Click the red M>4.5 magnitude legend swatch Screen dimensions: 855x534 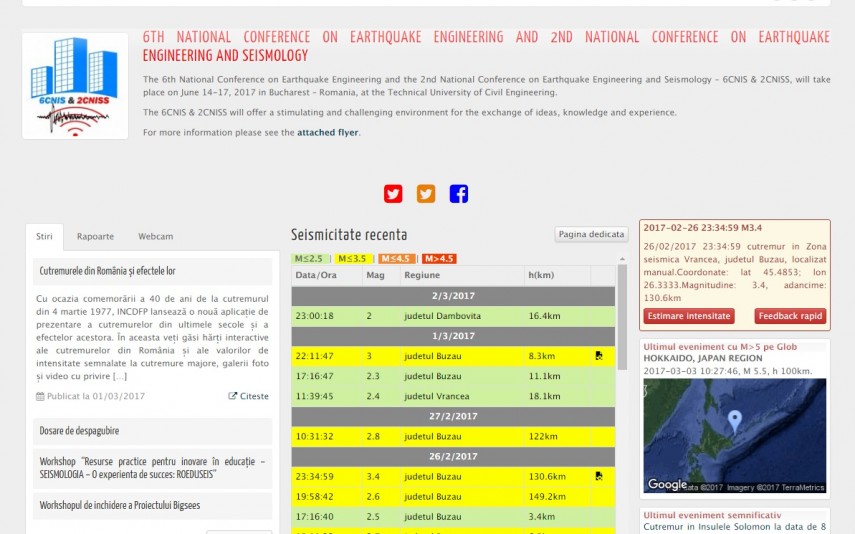coord(439,259)
